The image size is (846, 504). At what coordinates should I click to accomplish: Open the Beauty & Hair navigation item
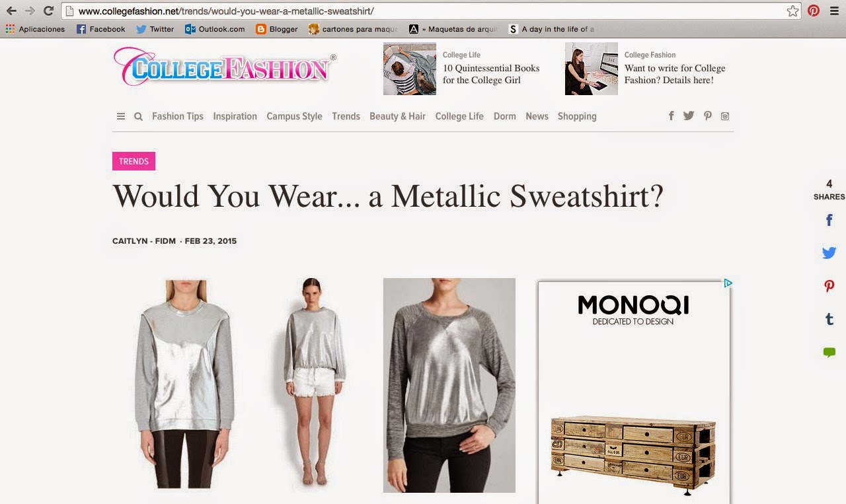click(x=397, y=116)
